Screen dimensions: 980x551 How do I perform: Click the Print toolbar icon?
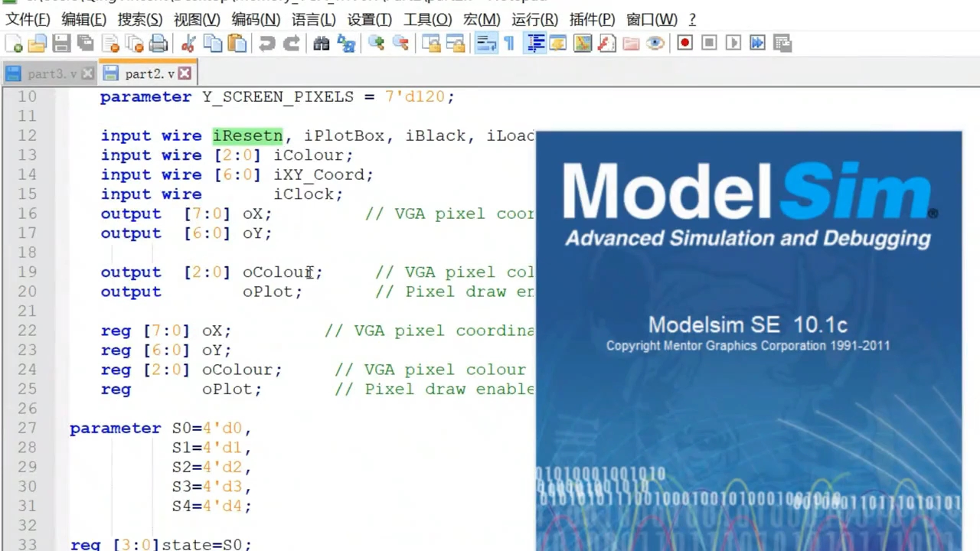coord(158,43)
